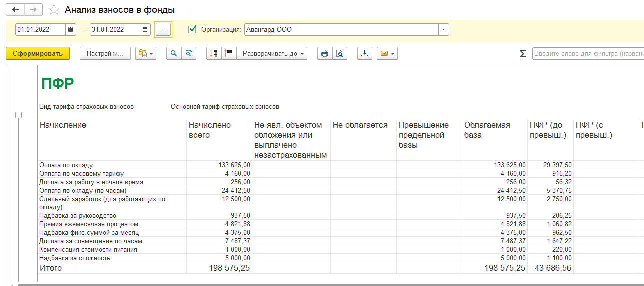Add report to favorites with star icon
Screen dimensions: 644x286
(x=54, y=10)
